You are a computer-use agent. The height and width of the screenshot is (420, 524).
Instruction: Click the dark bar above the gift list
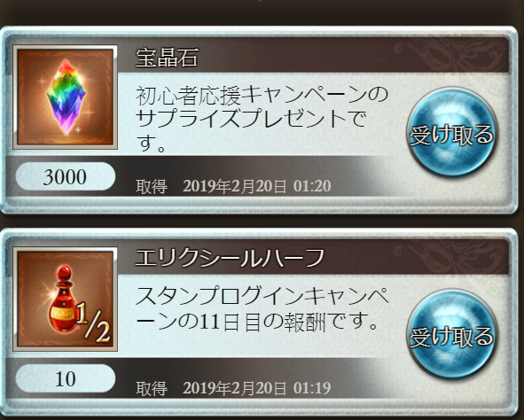coord(262,12)
